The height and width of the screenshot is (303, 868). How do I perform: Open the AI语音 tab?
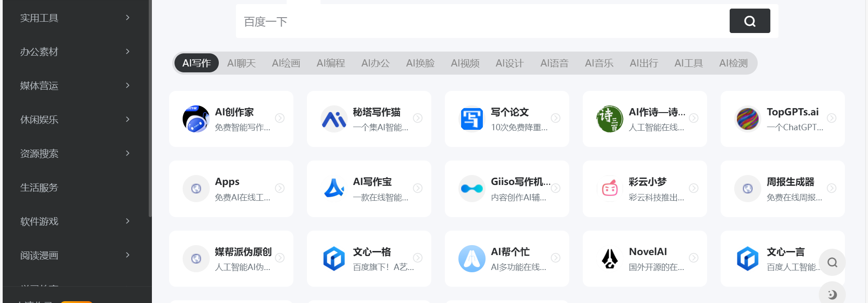555,63
